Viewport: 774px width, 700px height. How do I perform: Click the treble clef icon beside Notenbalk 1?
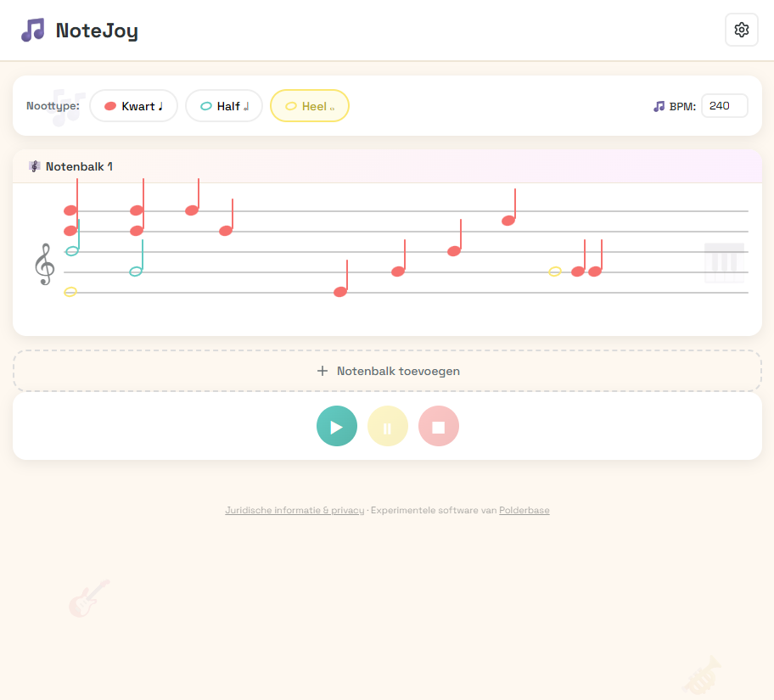[x=34, y=166]
